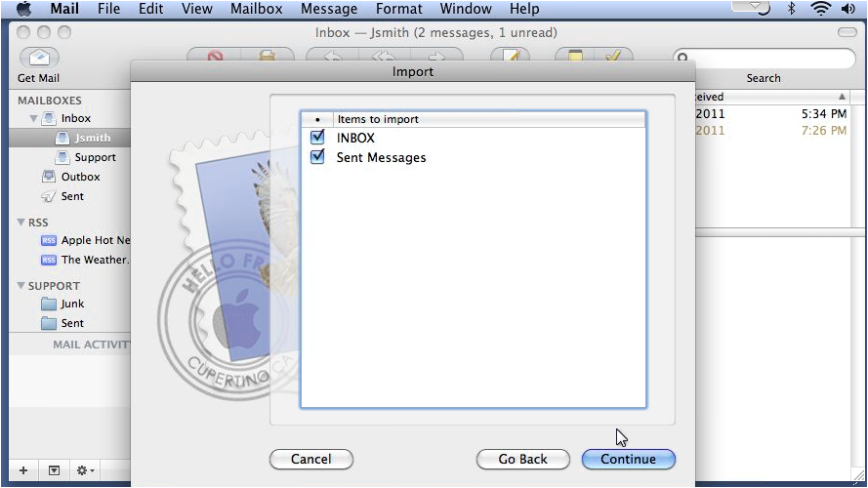Select the Jsmith inbox icon
The height and width of the screenshot is (488, 868).
63,138
